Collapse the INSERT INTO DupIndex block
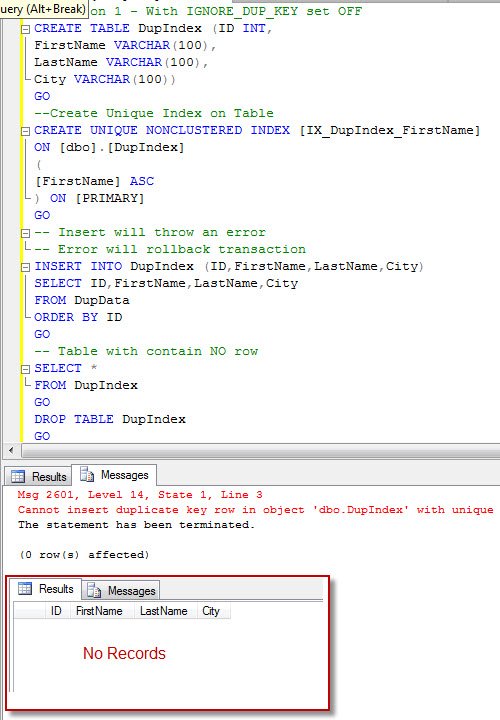 (x=26, y=267)
